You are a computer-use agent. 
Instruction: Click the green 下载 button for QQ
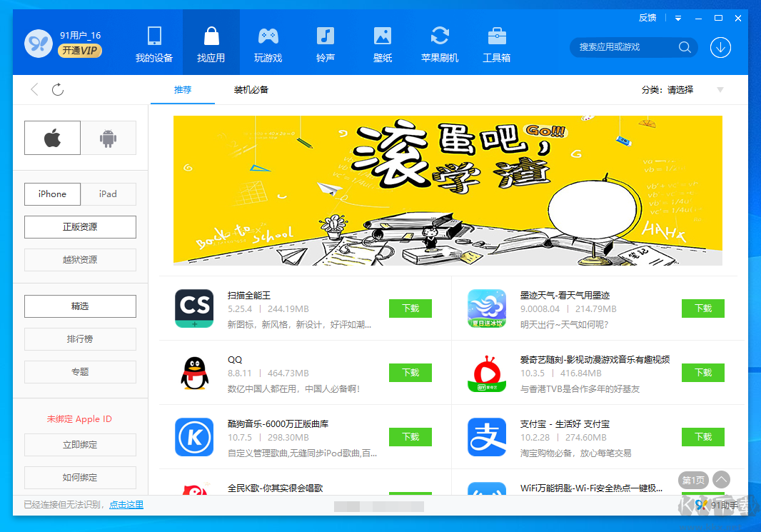(x=410, y=373)
